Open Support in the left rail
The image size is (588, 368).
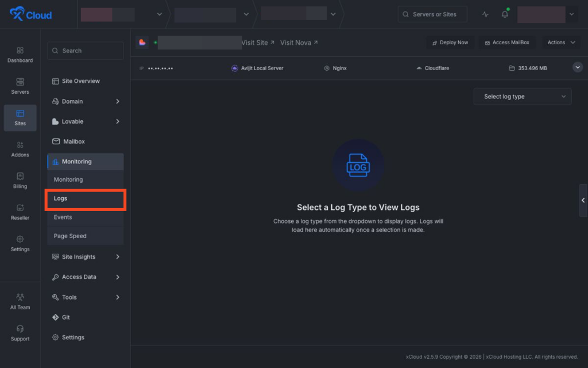[20, 333]
